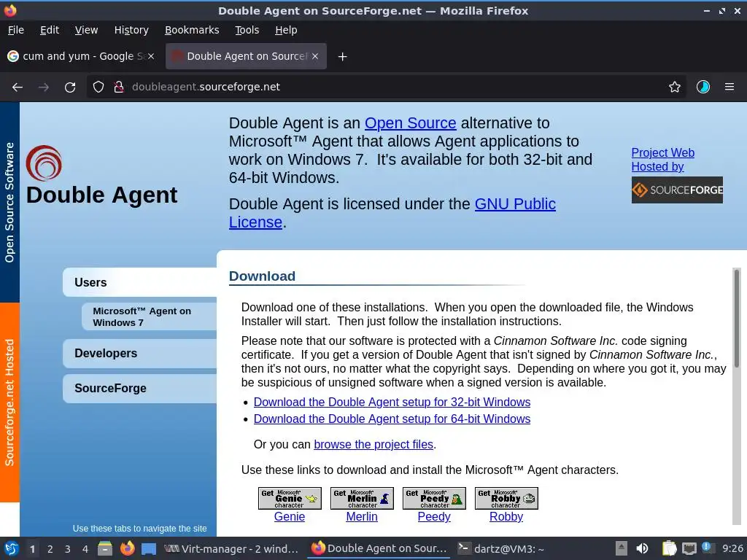Switch to the 'cum and yum' Google tab

coord(81,56)
